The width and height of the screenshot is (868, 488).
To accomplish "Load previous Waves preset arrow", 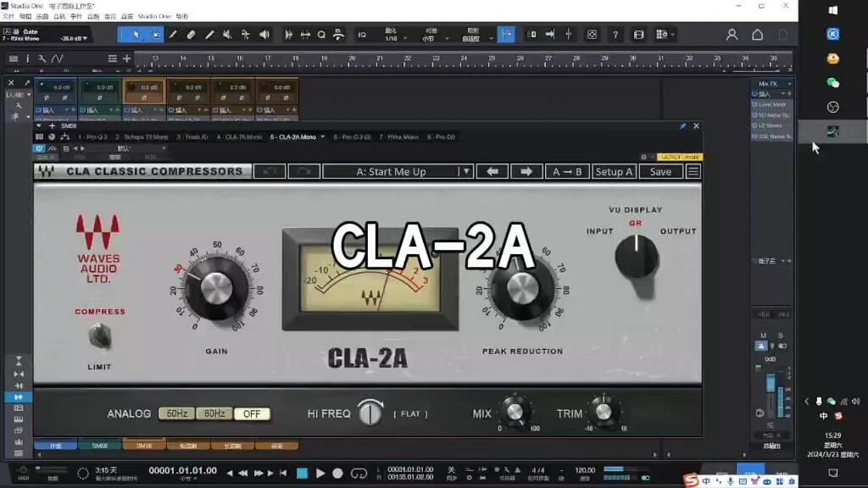I will [492, 171].
